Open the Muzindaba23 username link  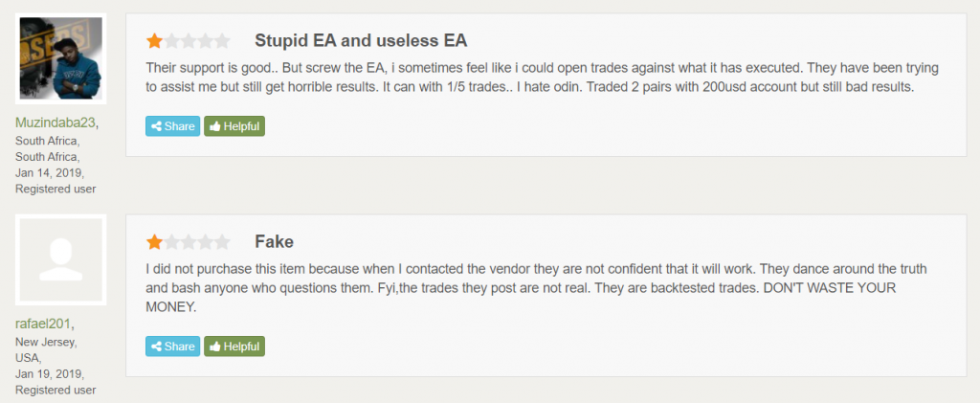[57, 123]
